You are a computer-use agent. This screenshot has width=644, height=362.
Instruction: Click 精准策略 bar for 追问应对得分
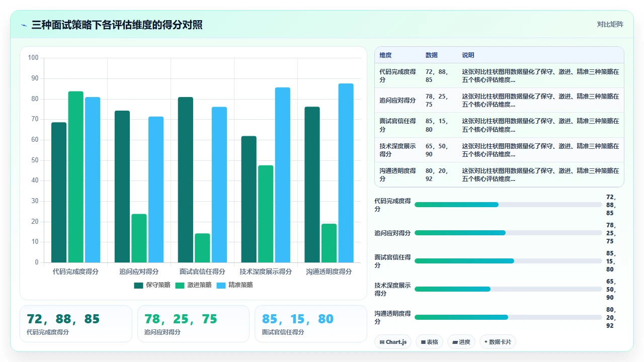156,190
